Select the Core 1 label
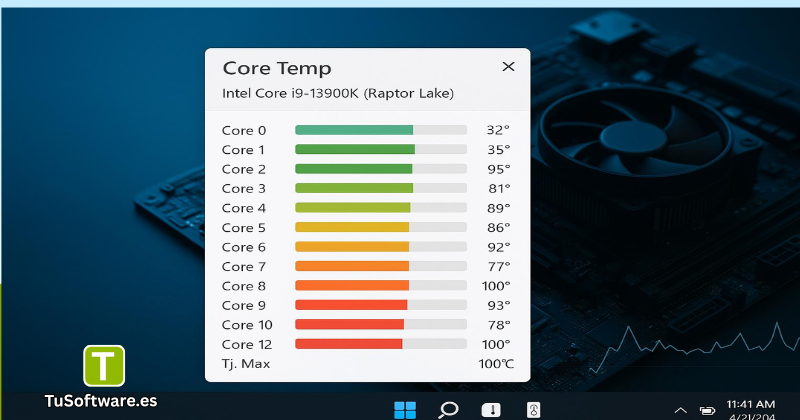 [243, 150]
